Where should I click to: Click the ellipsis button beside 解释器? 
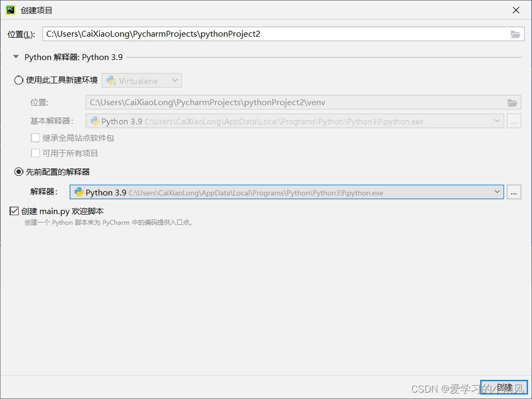coord(514,192)
